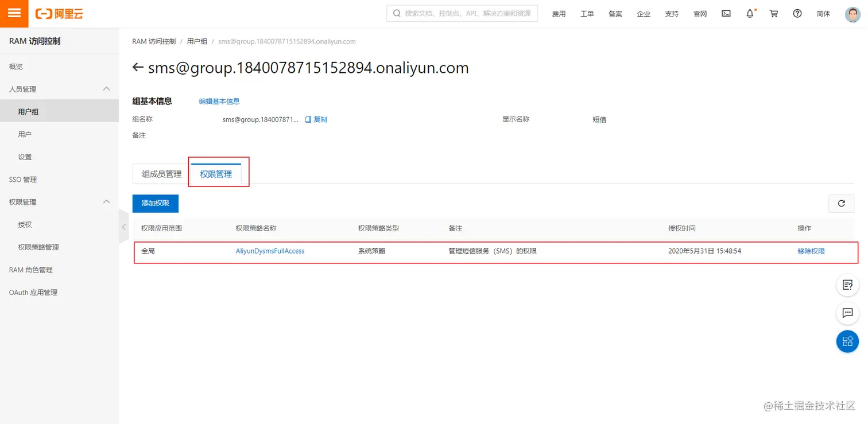
Task: Collapse the sidebar with the arrow handle
Action: pos(123,227)
